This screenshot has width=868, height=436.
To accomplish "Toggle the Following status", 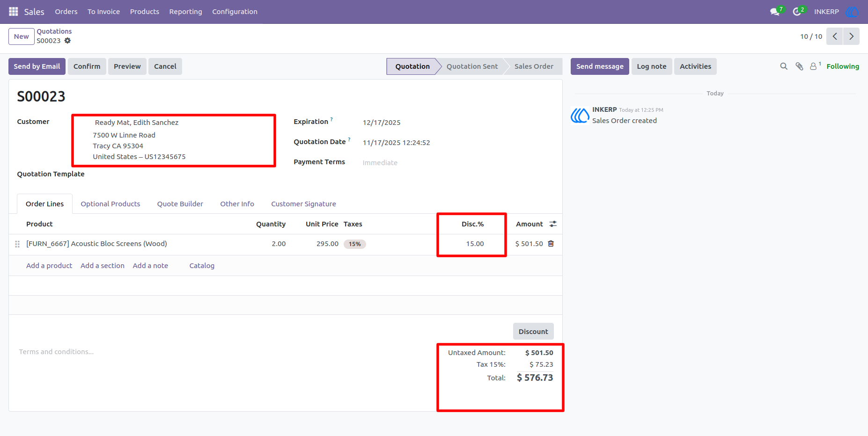I will 842,66.
